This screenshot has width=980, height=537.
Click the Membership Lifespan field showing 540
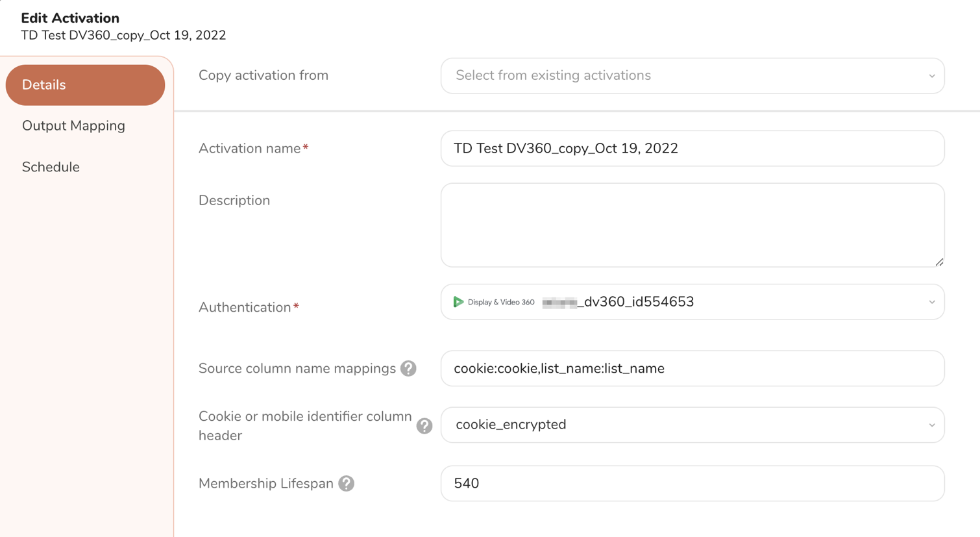[x=692, y=484]
